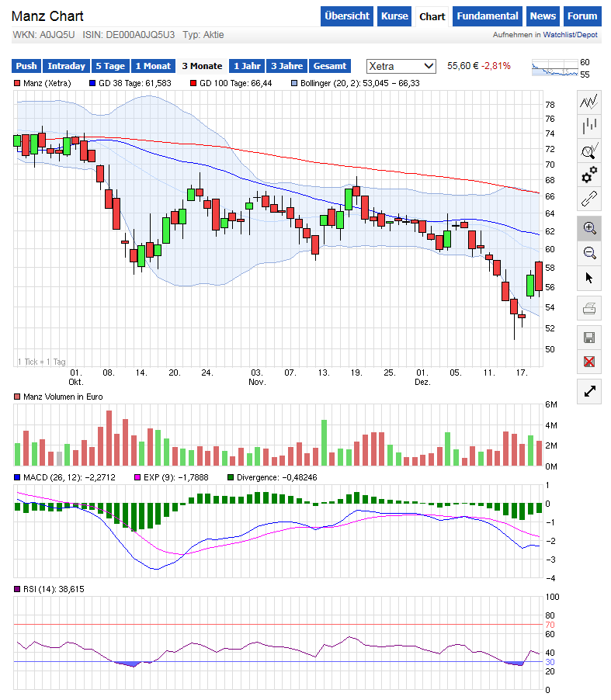
Task: Show the 1 Monat time range
Action: [153, 66]
